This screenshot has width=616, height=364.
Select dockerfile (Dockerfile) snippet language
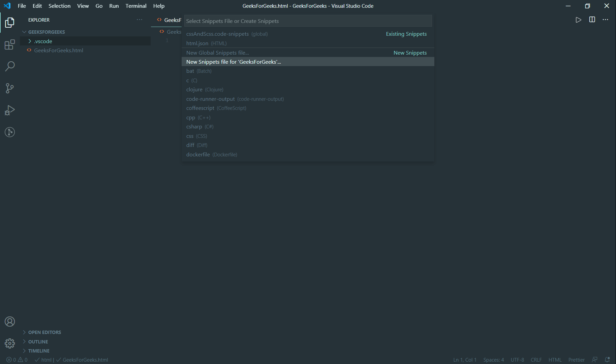(308, 154)
